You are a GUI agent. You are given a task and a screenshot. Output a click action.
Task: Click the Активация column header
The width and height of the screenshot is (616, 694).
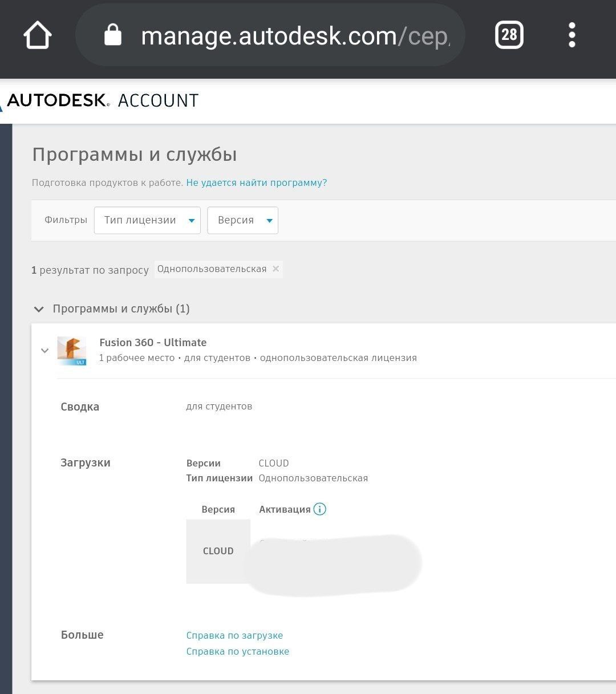285,509
